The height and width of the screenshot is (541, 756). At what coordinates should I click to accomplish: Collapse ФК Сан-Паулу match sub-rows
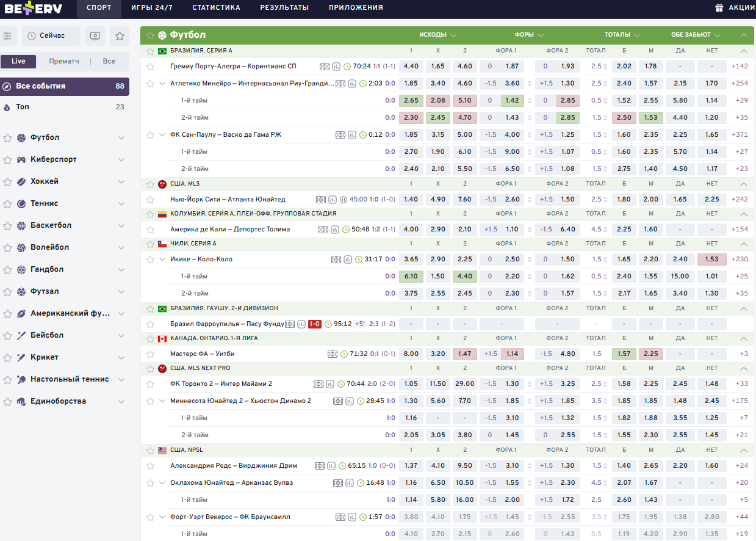162,134
